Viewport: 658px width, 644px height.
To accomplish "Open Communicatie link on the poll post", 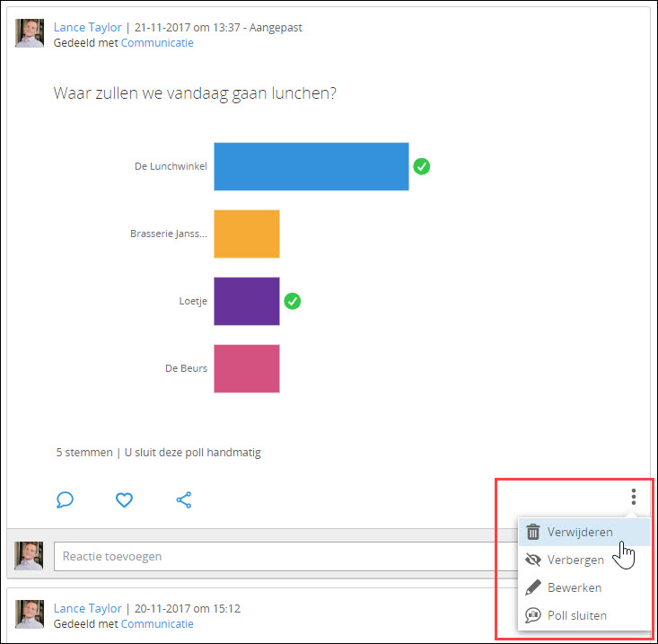I will coord(157,42).
